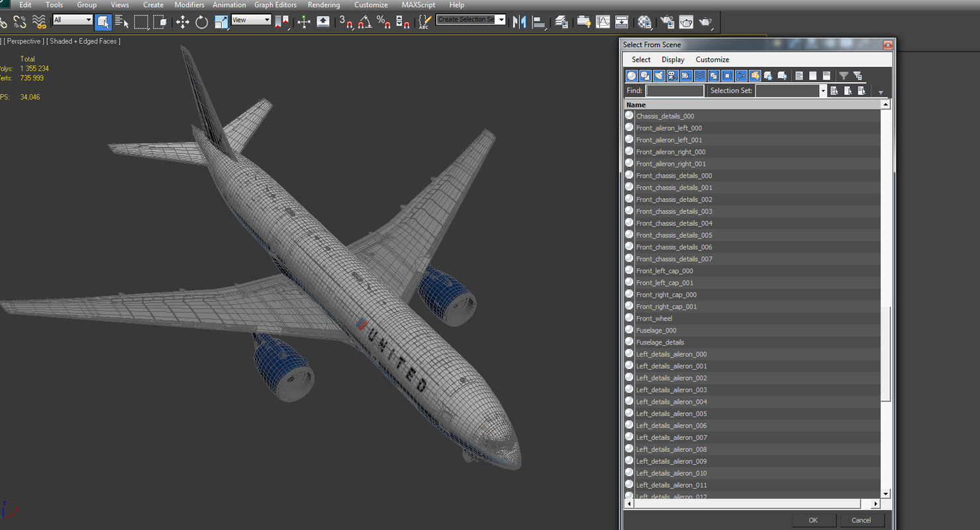Click Shaded + Edged Faces viewport label
Screen dimensions: 980x530
coord(83,41)
